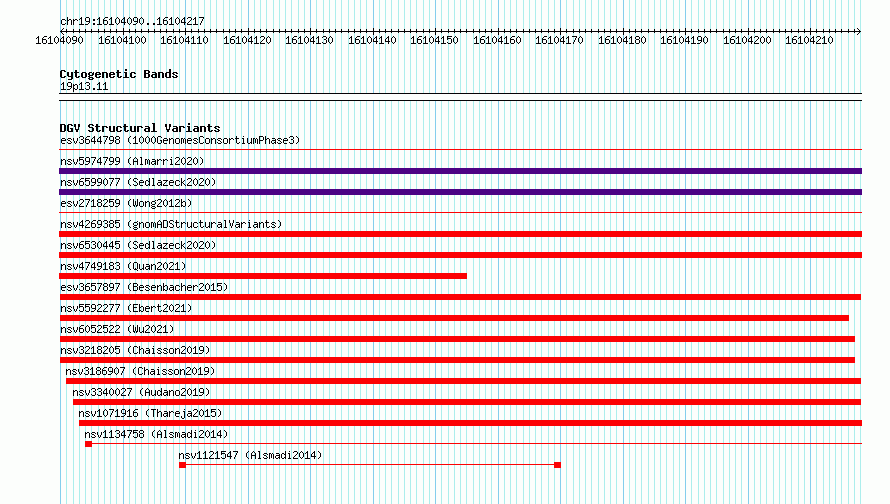Click the ruler position 16104150
This screenshot has height=504, width=890.
434,40
